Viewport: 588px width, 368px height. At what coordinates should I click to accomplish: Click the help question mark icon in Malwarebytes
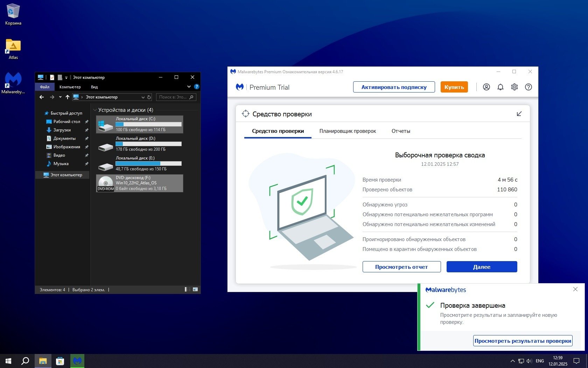pos(528,87)
